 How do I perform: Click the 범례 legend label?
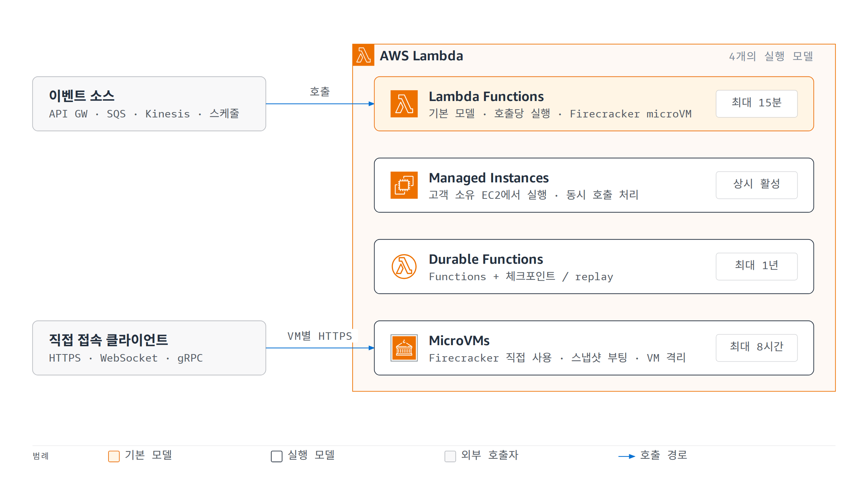coord(41,456)
